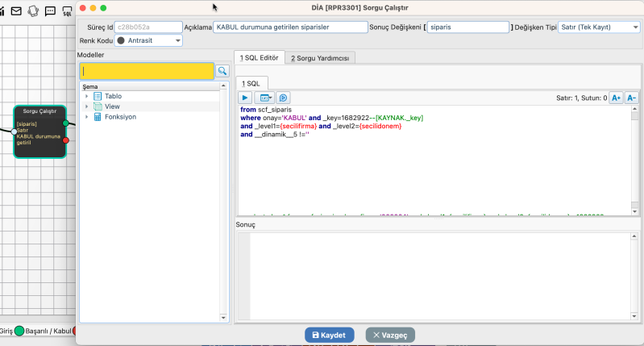Click the Vazgeç button
The image size is (644, 346).
[x=391, y=335]
